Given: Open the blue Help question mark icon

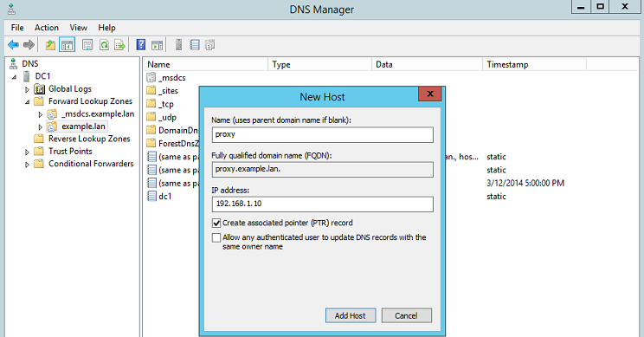Looking at the screenshot, I should click(x=141, y=45).
